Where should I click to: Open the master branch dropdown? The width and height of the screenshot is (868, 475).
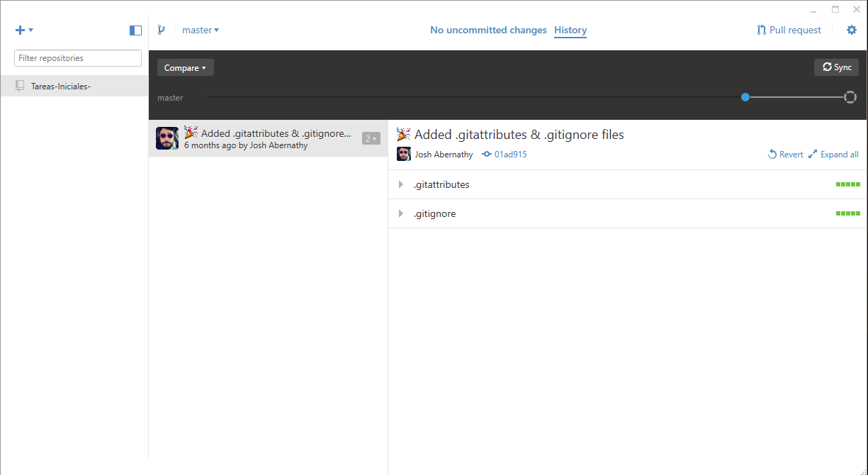[201, 30]
